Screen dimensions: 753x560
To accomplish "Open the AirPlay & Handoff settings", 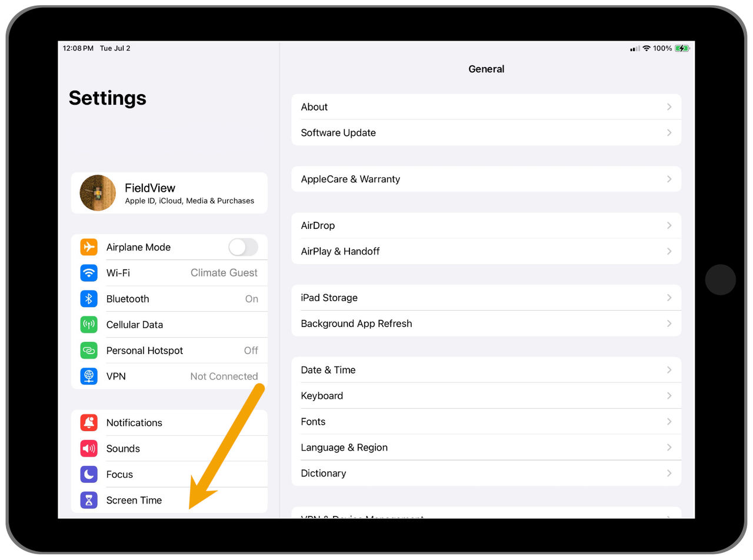I will point(487,251).
